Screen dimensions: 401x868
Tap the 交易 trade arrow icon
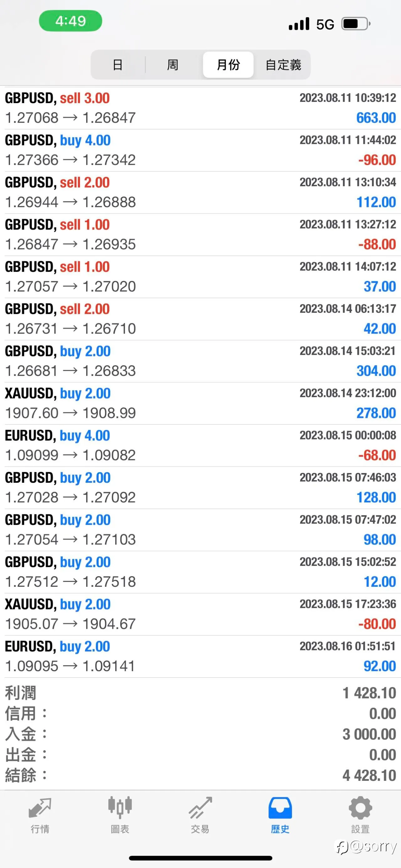point(200,808)
